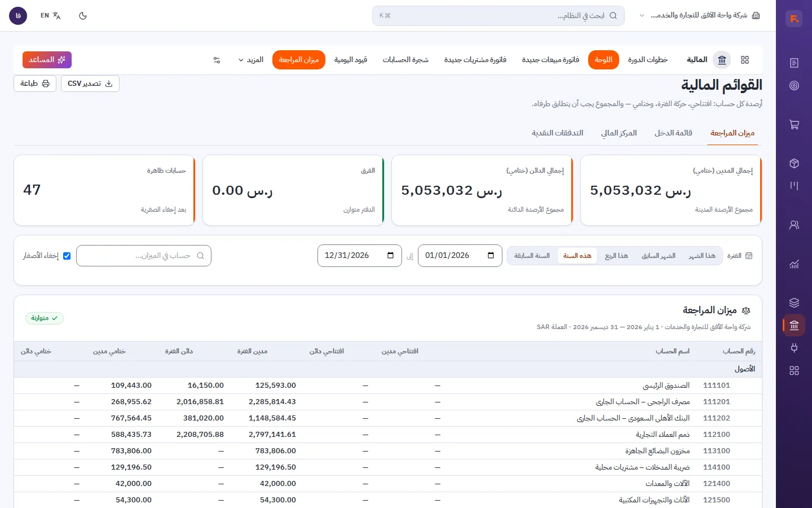
Task: Focus the حساب في الميزان search field
Action: click(x=144, y=256)
